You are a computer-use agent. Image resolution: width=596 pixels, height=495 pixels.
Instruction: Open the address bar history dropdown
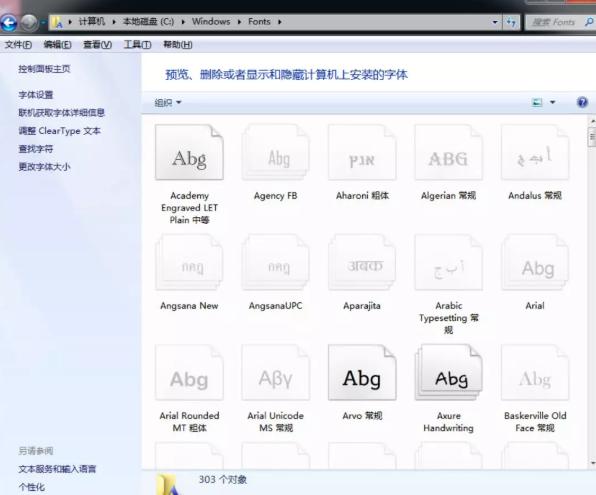click(495, 22)
